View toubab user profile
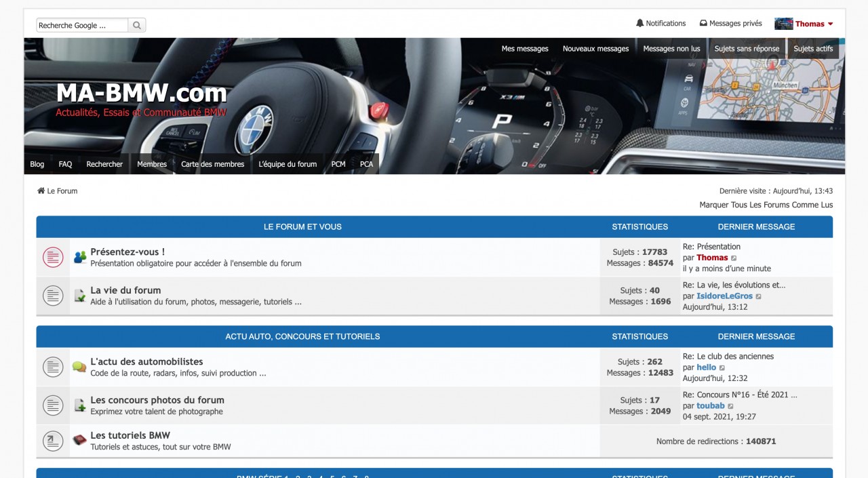 pos(711,406)
